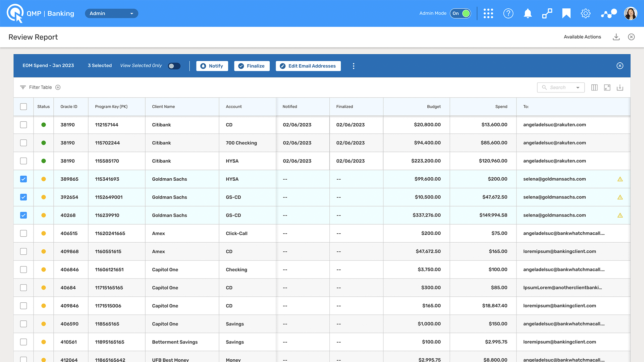Click the QMP Banking logo
The image size is (644, 362).
pos(40,13)
